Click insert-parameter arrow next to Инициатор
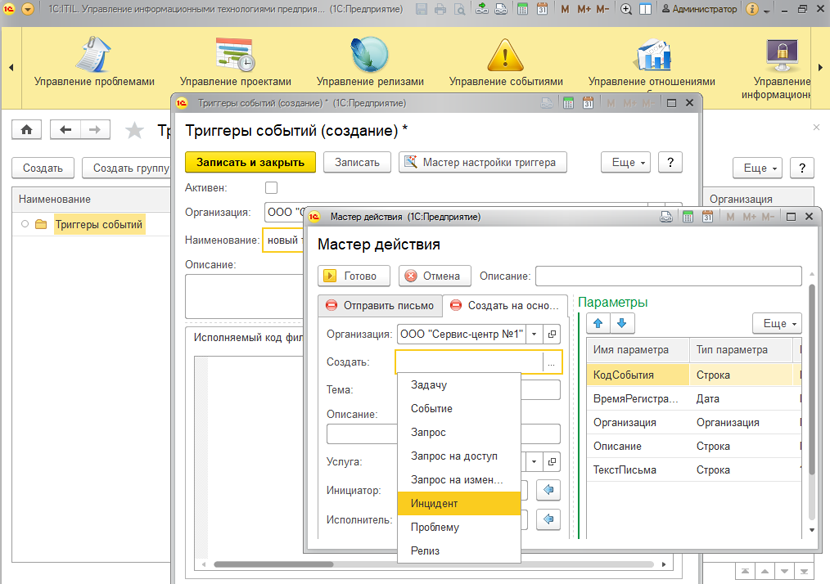830x584 pixels. (546, 490)
